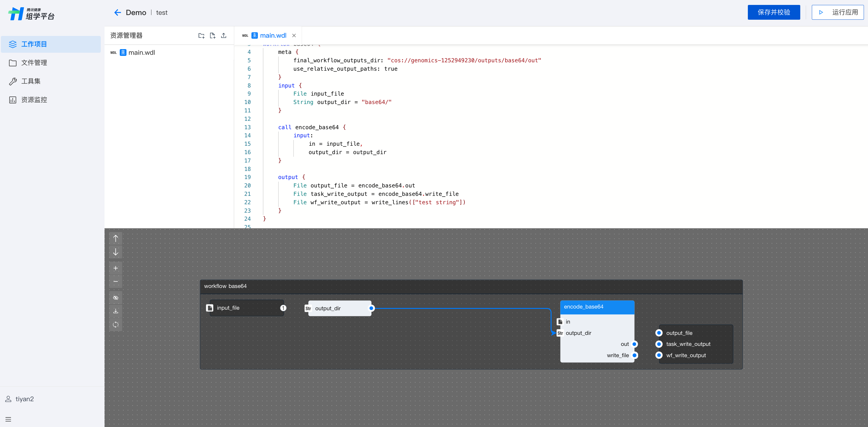Click the refresh layout icon on canvas toolbar
Image resolution: width=868 pixels, height=427 pixels.
pyautogui.click(x=116, y=324)
